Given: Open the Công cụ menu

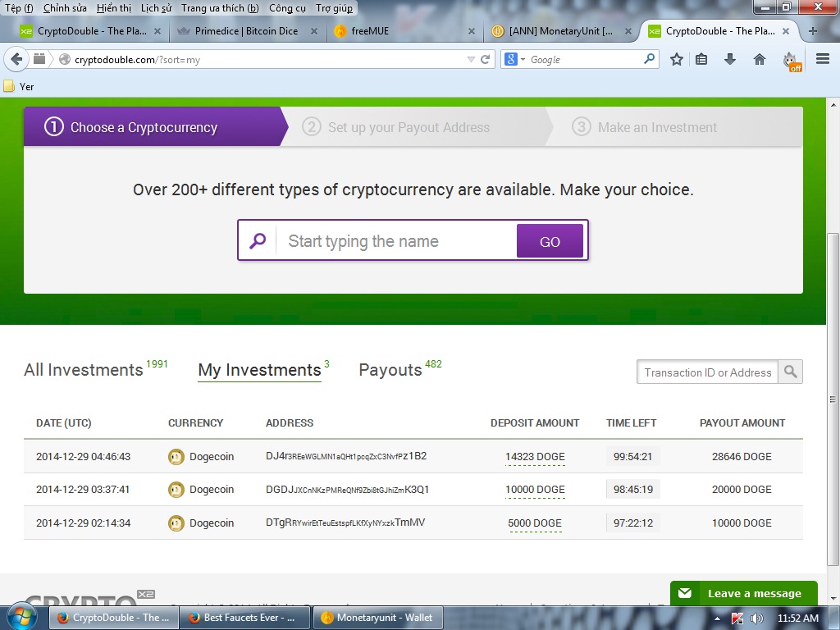Looking at the screenshot, I should (x=288, y=8).
